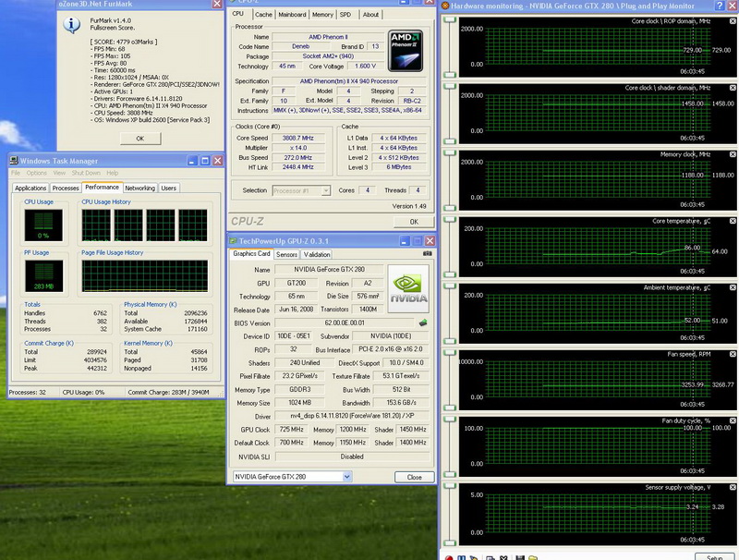
Task: Click the OK button in CPU-Z
Action: pos(414,222)
